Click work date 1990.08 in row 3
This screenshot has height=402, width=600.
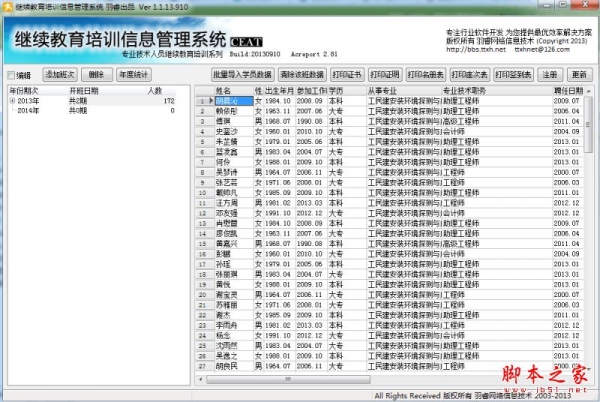point(310,121)
